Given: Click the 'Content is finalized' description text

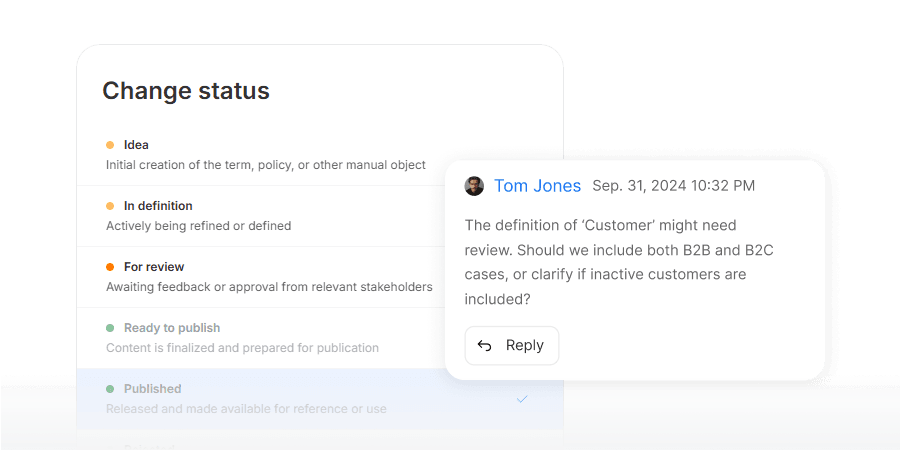Looking at the screenshot, I should coord(242,348).
